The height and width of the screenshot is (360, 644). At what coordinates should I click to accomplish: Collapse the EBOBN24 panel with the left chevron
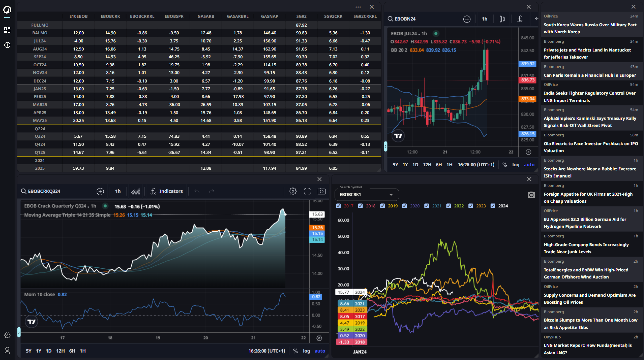(x=537, y=19)
